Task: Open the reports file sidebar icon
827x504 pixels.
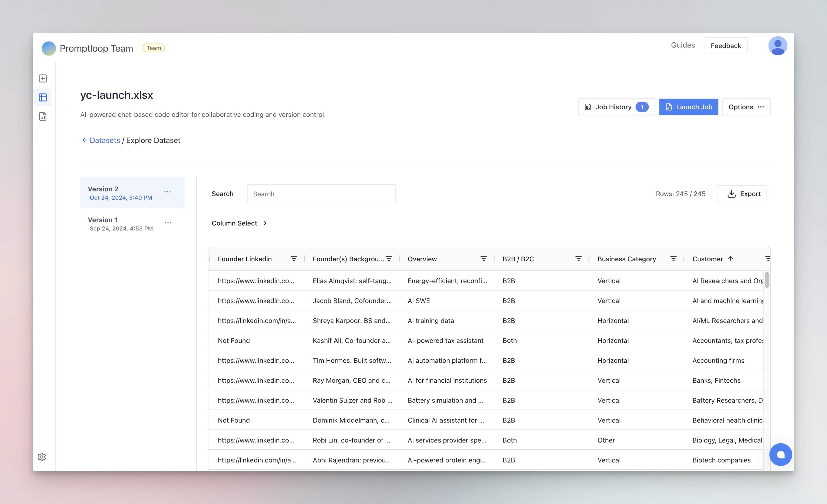Action: tap(43, 116)
